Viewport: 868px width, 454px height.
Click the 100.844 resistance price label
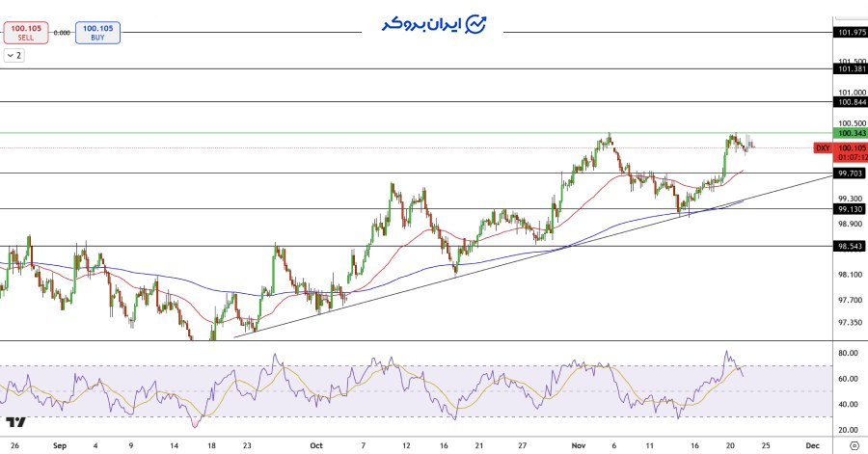point(851,101)
